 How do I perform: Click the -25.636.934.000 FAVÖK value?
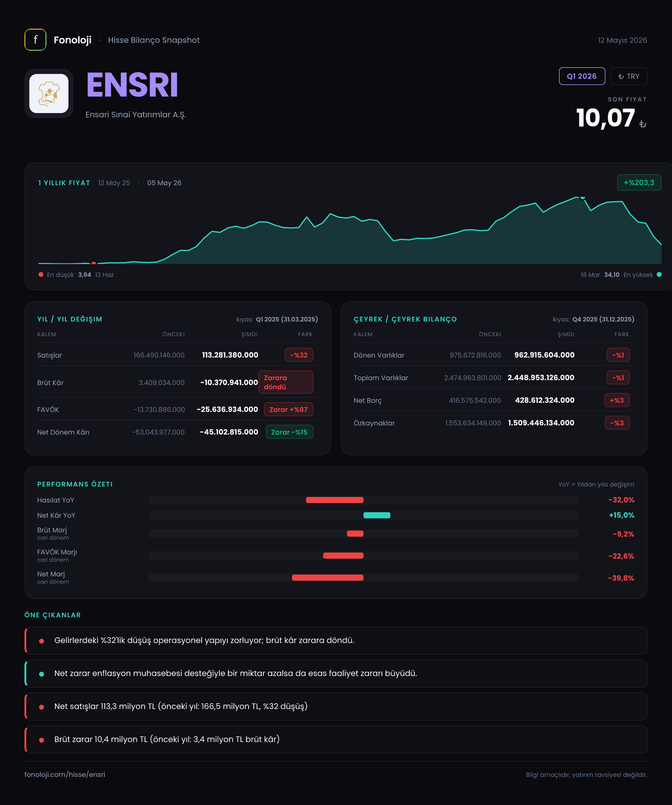click(x=227, y=410)
